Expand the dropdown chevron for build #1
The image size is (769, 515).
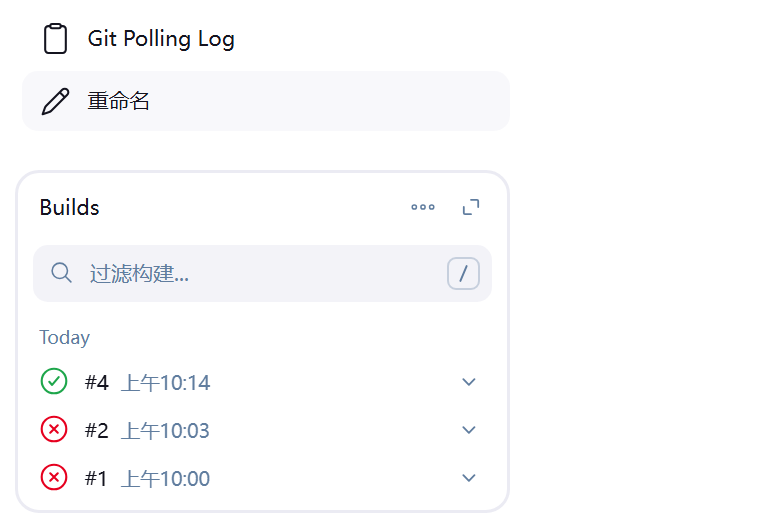469,478
